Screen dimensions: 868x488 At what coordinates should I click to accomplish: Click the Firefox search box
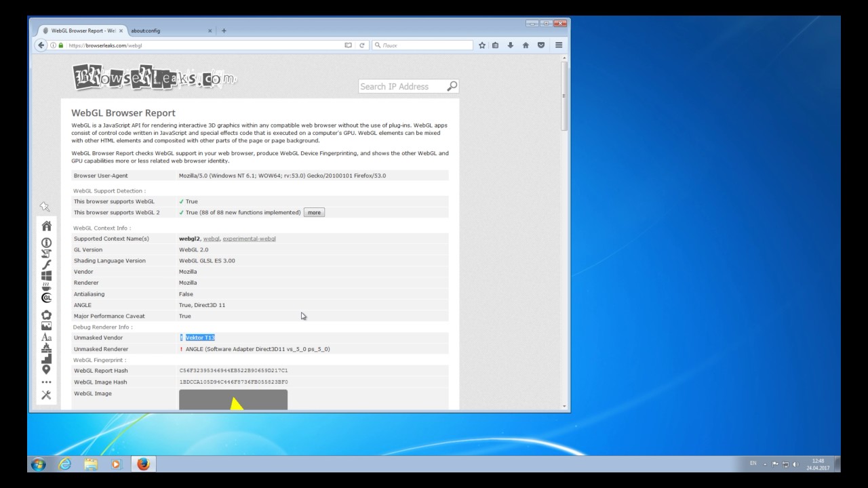(x=422, y=45)
